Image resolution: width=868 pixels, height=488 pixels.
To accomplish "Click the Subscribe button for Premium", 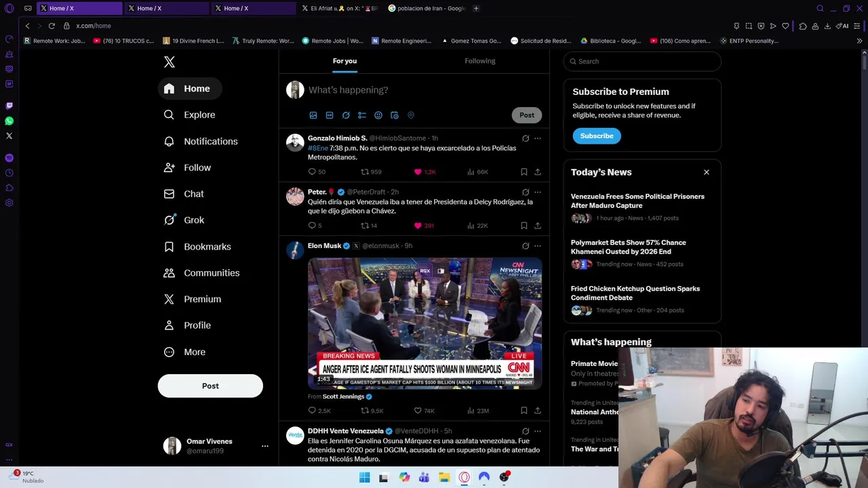I will tap(597, 136).
